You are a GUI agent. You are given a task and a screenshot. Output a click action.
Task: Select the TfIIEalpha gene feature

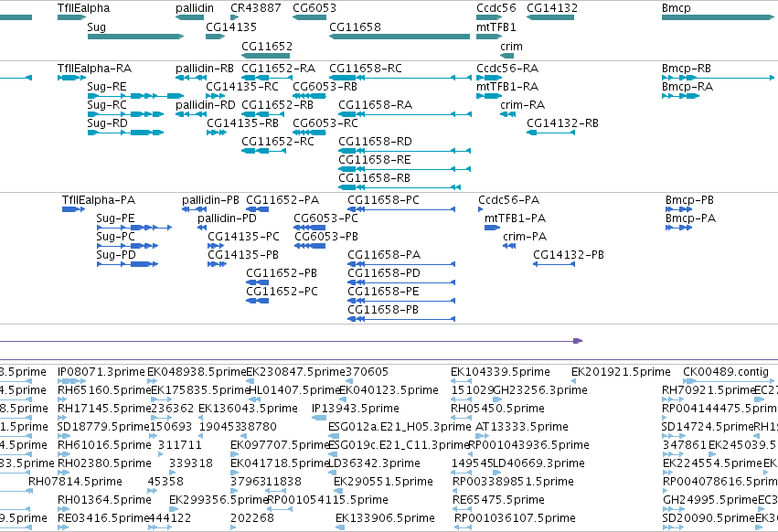coord(72,17)
